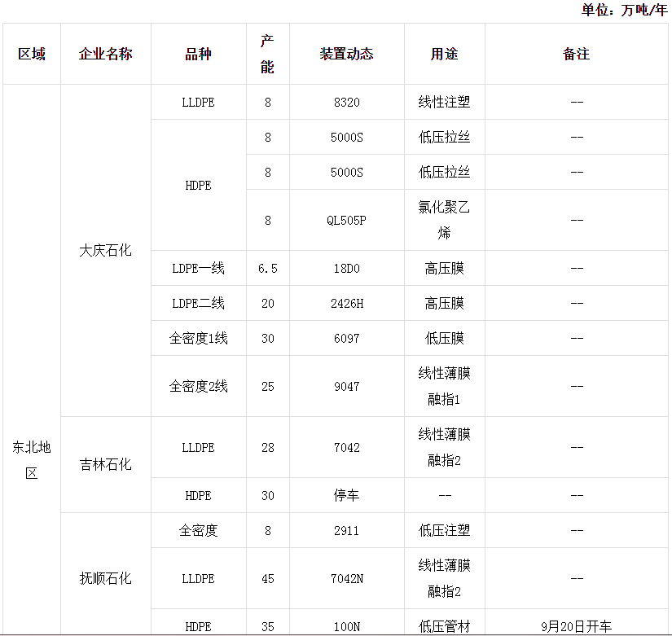Click the 氯化聚乙烯 usage cell
The height and width of the screenshot is (636, 672).
coord(445,221)
